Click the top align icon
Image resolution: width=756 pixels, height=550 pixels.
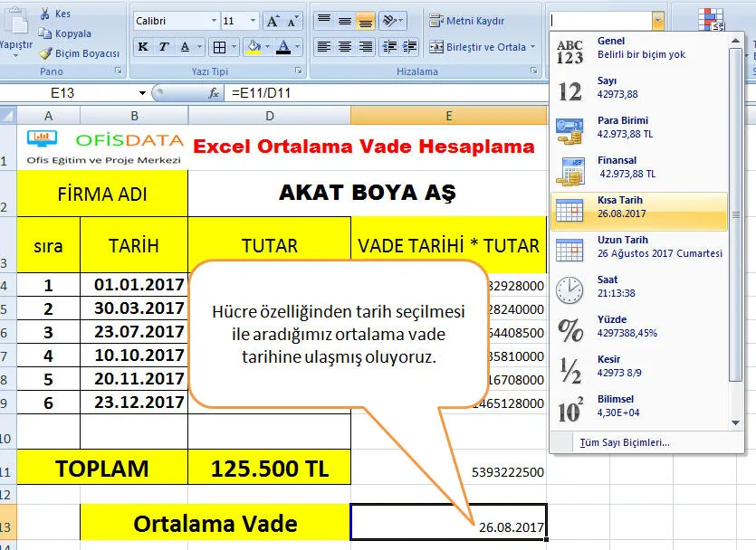click(323, 21)
